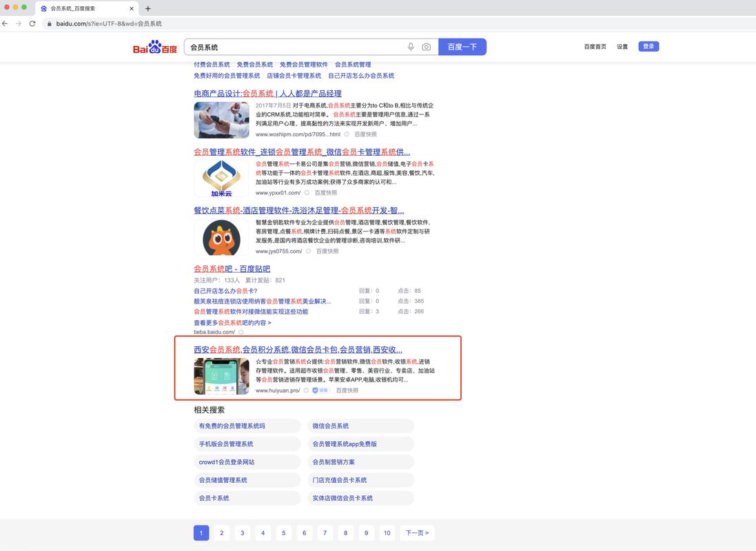756x551 pixels.
Task: Click current page 1 indicator
Action: [201, 532]
